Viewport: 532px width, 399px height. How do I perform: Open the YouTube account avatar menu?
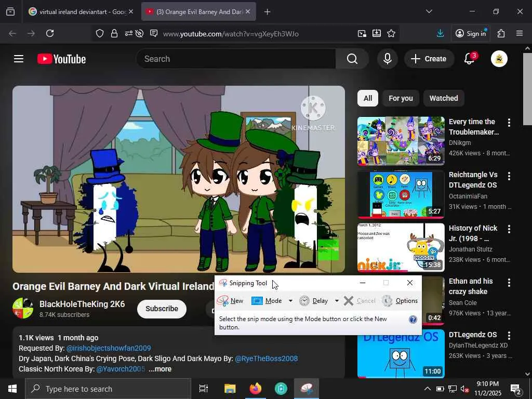coord(499,59)
